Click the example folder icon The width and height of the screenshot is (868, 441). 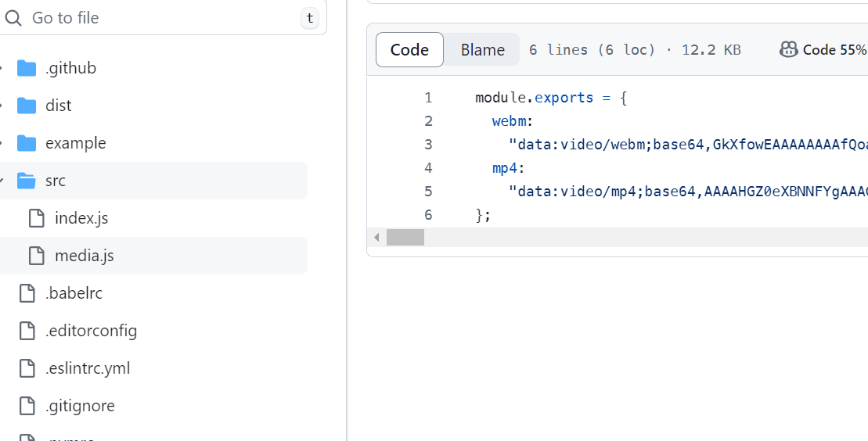[27, 143]
